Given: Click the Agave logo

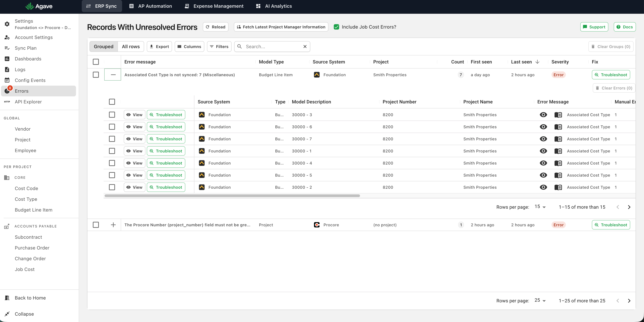Looking at the screenshot, I should [x=39, y=6].
